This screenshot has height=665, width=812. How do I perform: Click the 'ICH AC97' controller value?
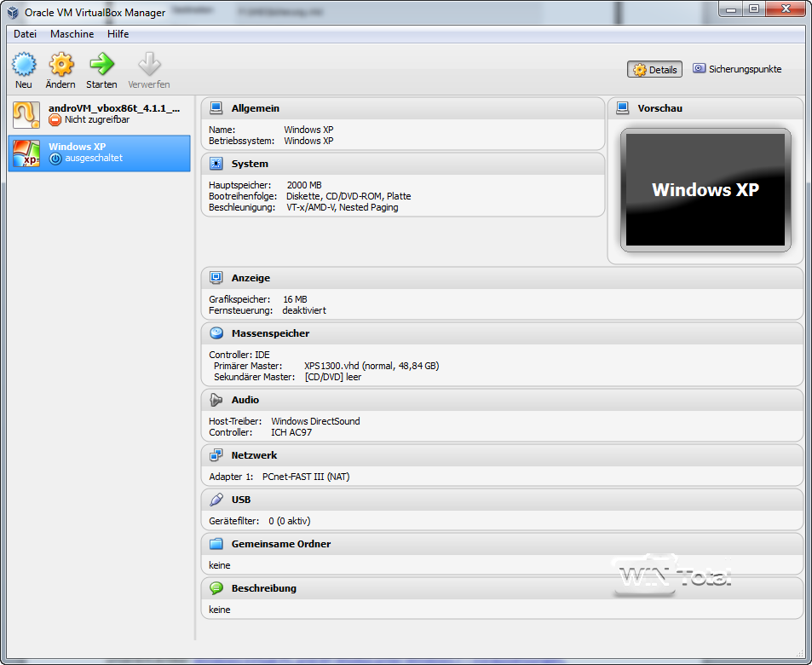[291, 432]
